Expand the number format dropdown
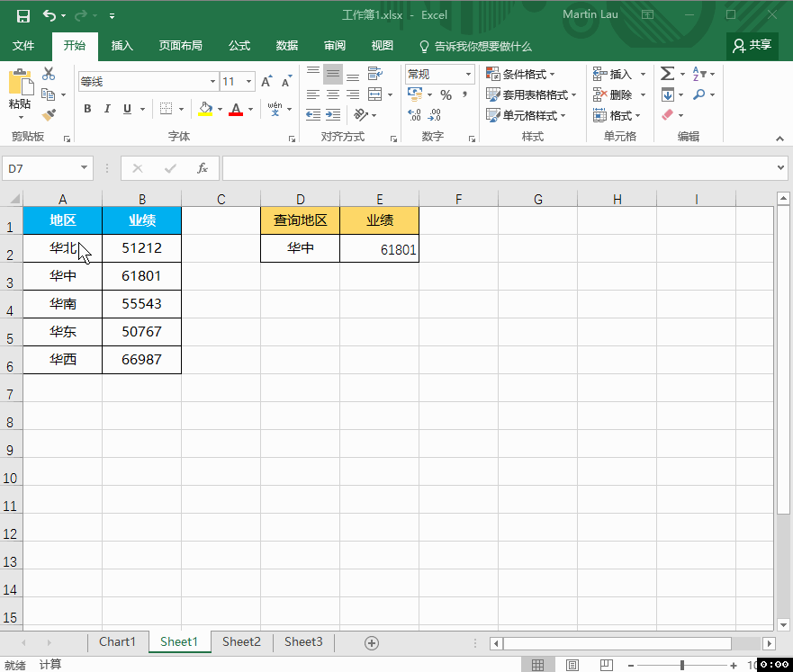The image size is (793, 672). point(468,75)
